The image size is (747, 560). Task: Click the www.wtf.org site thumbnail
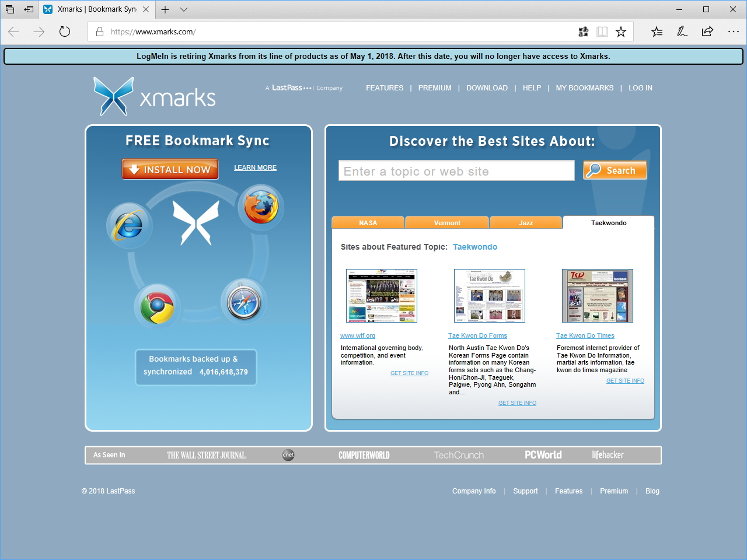381,295
